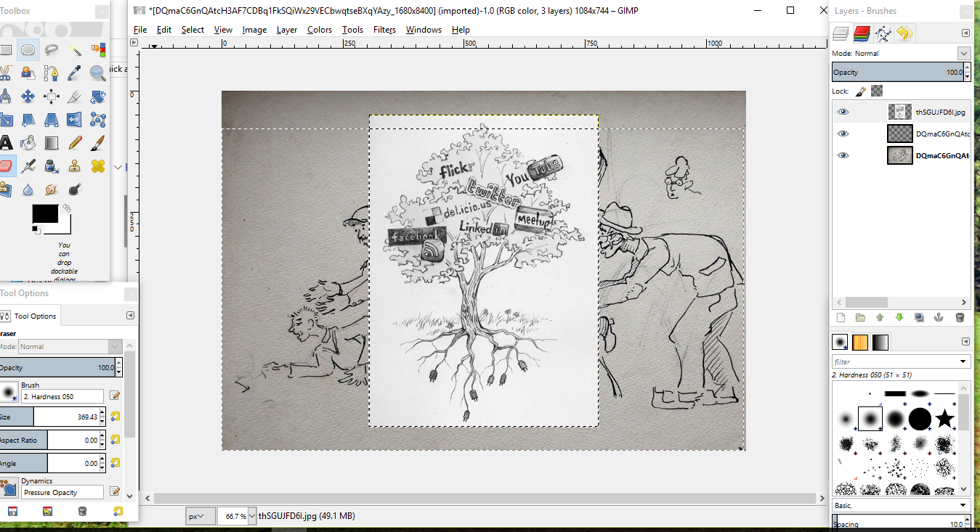Screen dimensions: 980x532
Task: Select the Blend gradient tool
Action: (x=51, y=143)
